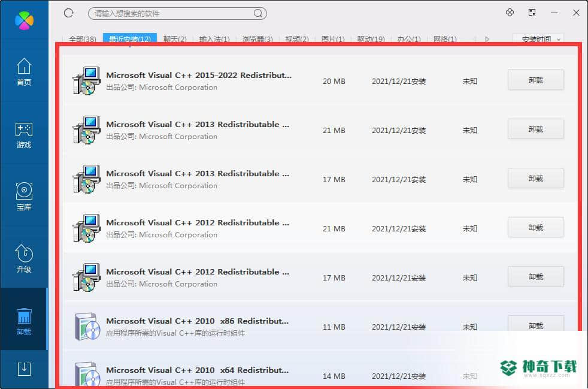Open the 驱动(19) category tab
588x389 pixels.
click(x=371, y=39)
